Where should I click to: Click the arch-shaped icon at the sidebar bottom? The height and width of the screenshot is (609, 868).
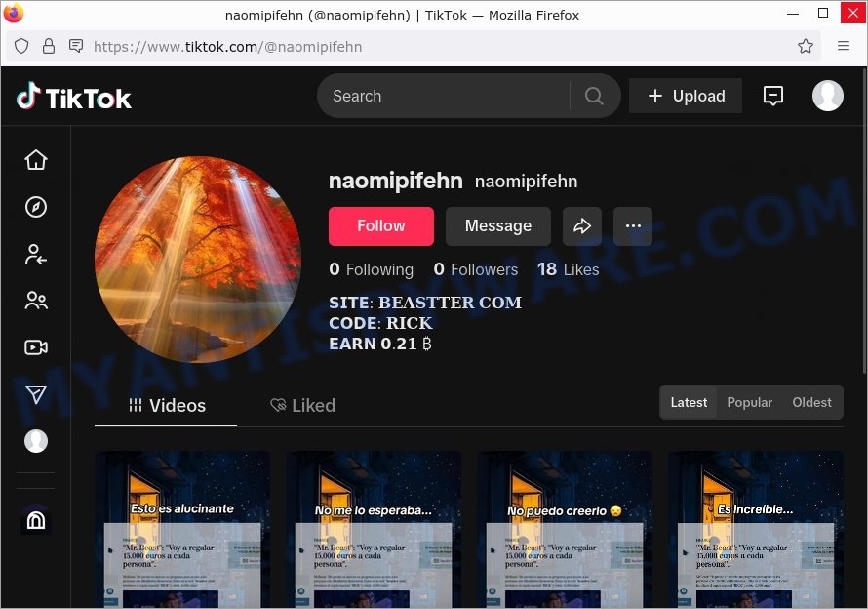pos(36,520)
